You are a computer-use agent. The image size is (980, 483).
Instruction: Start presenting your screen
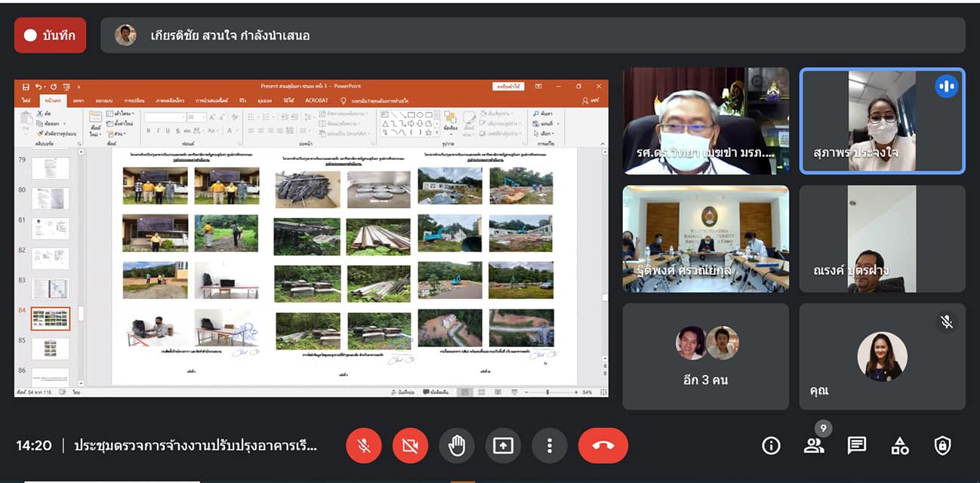tap(503, 445)
